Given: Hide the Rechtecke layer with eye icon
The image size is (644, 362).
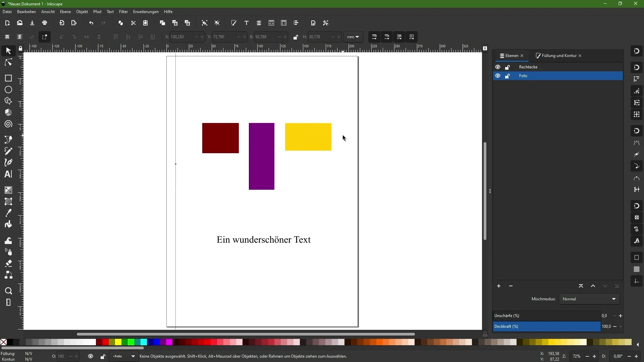Looking at the screenshot, I should coord(498,67).
